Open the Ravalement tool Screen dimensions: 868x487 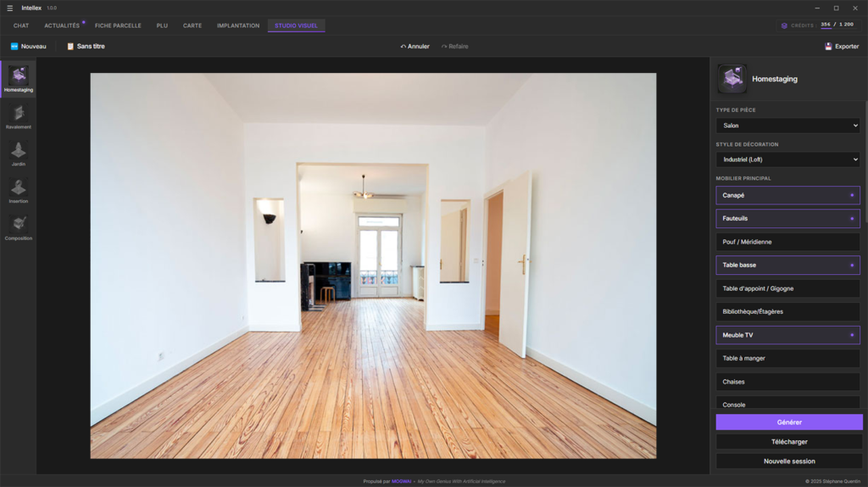pyautogui.click(x=19, y=117)
